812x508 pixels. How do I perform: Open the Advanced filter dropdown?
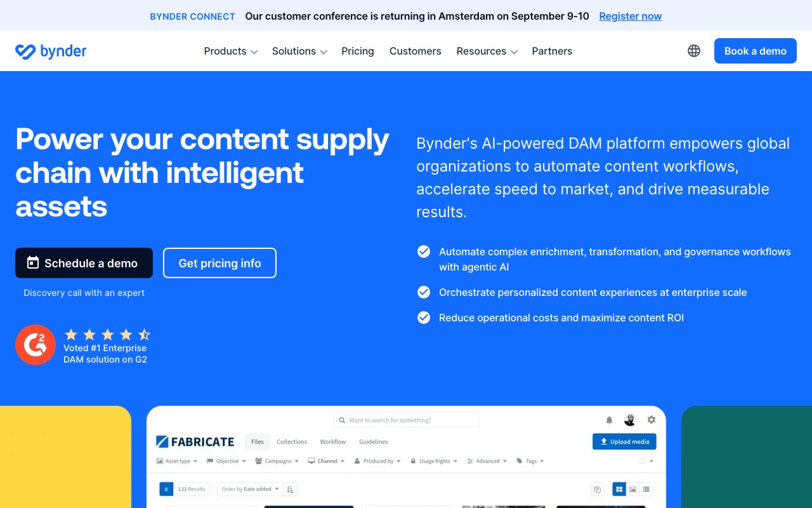[x=487, y=461]
